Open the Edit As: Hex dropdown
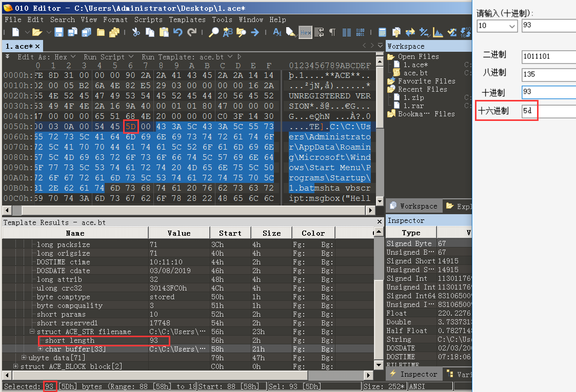 click(46, 57)
